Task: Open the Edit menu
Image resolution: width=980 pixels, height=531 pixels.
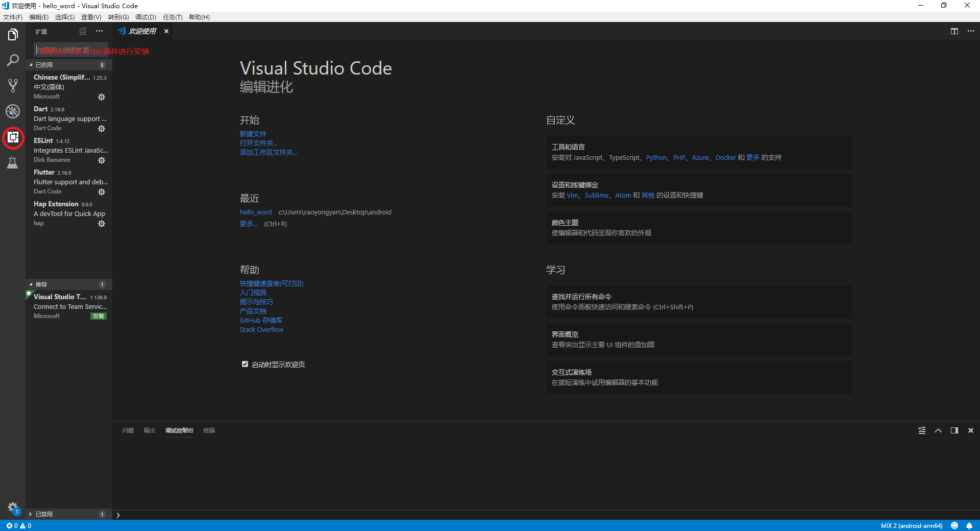Action: [x=39, y=17]
